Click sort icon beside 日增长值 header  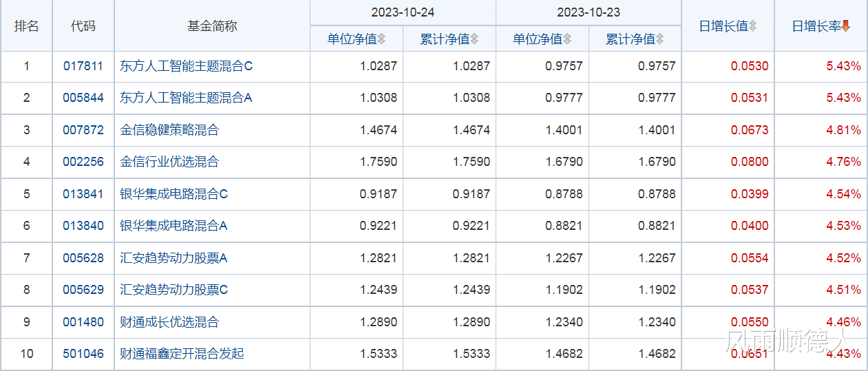(752, 26)
